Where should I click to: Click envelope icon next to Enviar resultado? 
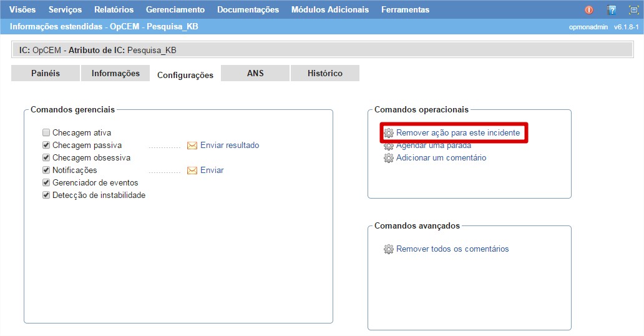(192, 146)
